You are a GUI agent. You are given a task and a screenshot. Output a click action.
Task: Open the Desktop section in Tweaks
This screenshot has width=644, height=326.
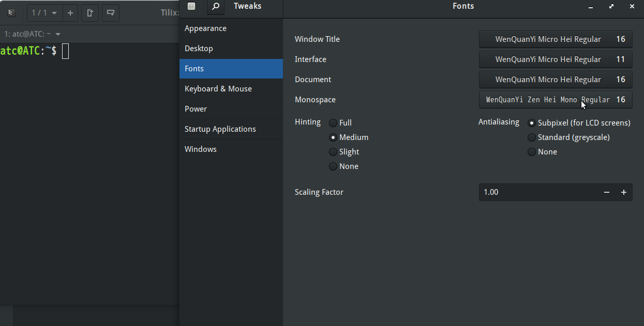pyautogui.click(x=231, y=49)
